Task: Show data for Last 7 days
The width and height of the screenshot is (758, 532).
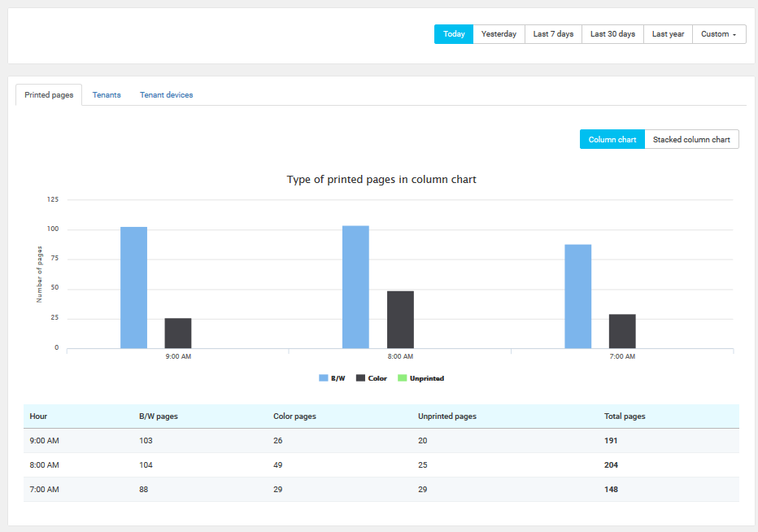Action: pyautogui.click(x=553, y=34)
